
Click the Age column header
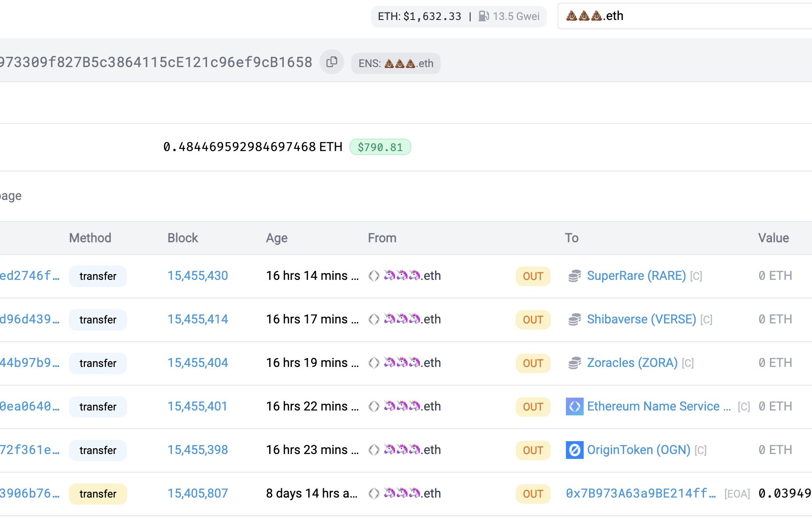276,238
